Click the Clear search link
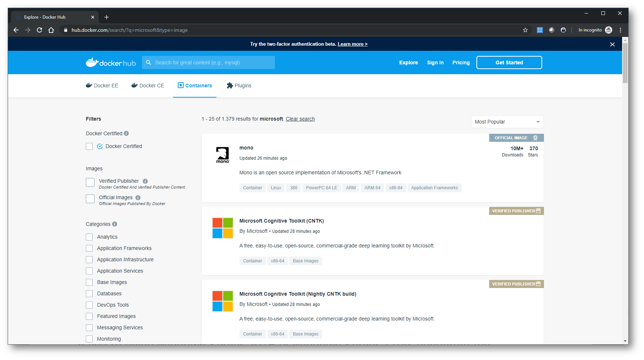Image resolution: width=644 pixels, height=360 pixels. point(300,119)
